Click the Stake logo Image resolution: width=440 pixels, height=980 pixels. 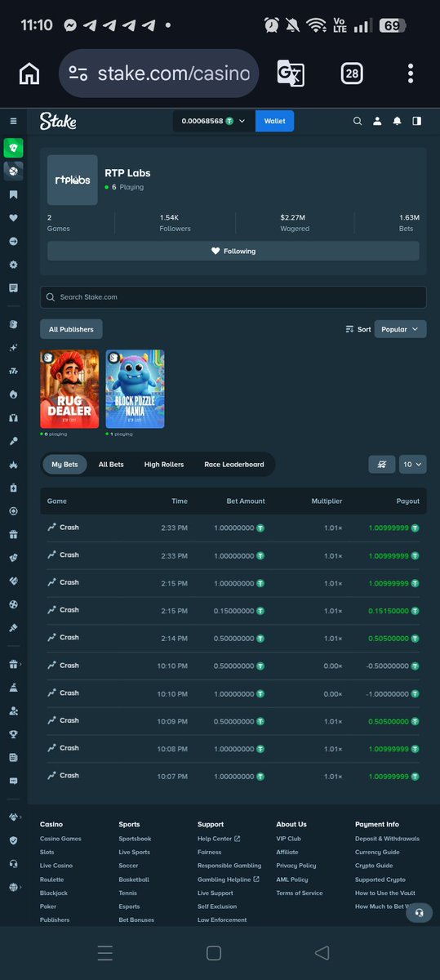coord(58,121)
